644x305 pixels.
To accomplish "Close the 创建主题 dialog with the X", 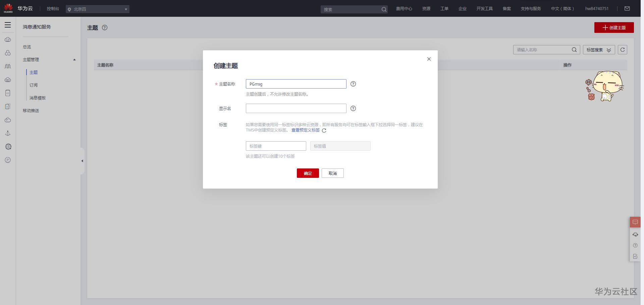I will 429,59.
